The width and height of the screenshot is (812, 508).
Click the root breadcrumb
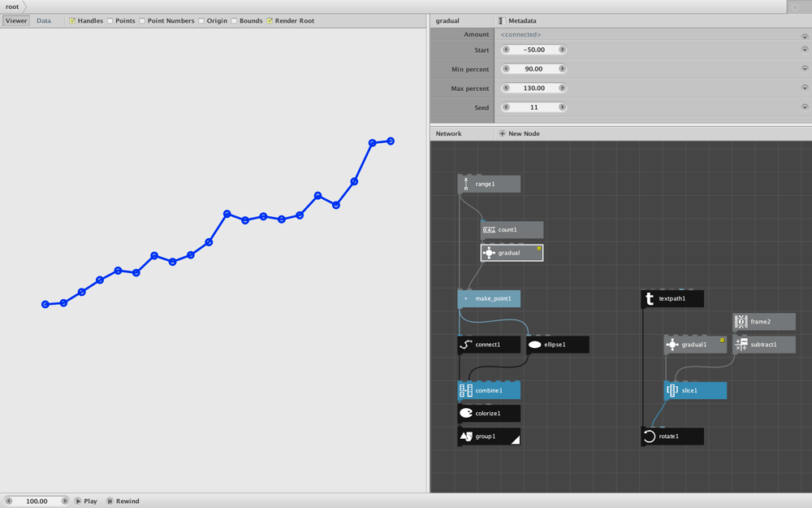[12, 7]
